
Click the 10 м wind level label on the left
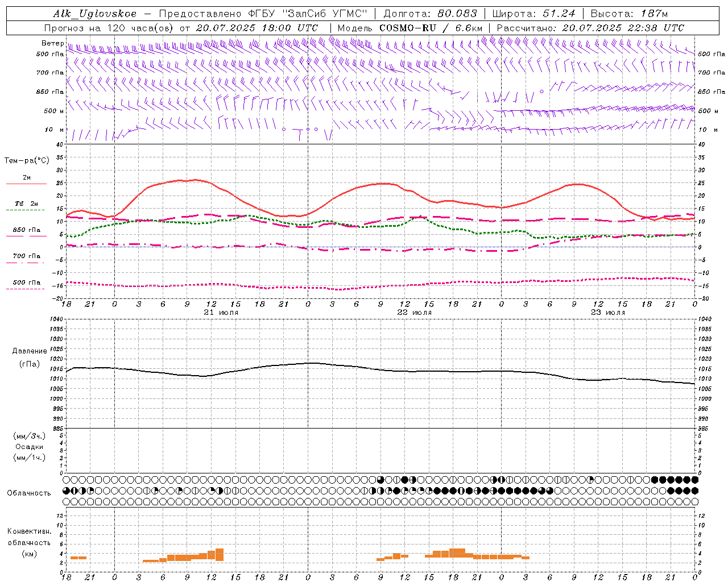click(54, 130)
